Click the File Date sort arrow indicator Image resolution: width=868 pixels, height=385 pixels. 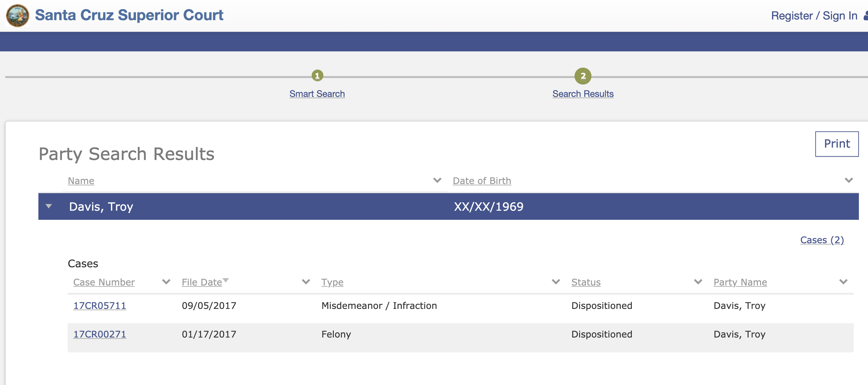226,280
